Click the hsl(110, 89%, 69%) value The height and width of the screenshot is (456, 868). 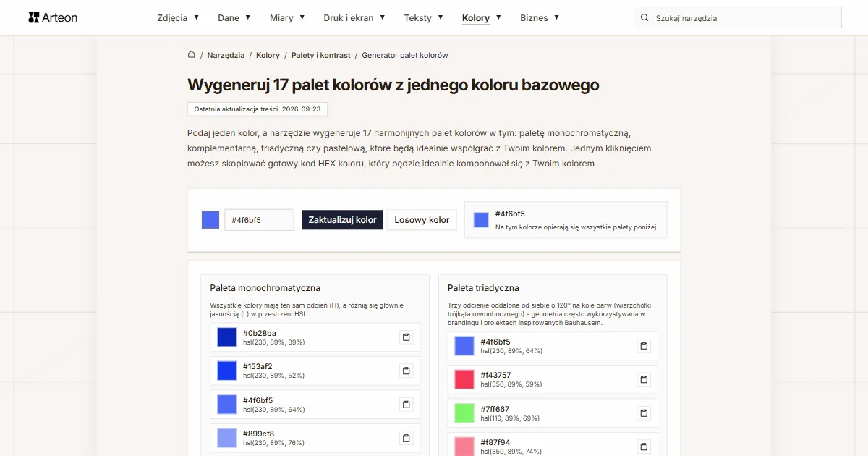510,418
